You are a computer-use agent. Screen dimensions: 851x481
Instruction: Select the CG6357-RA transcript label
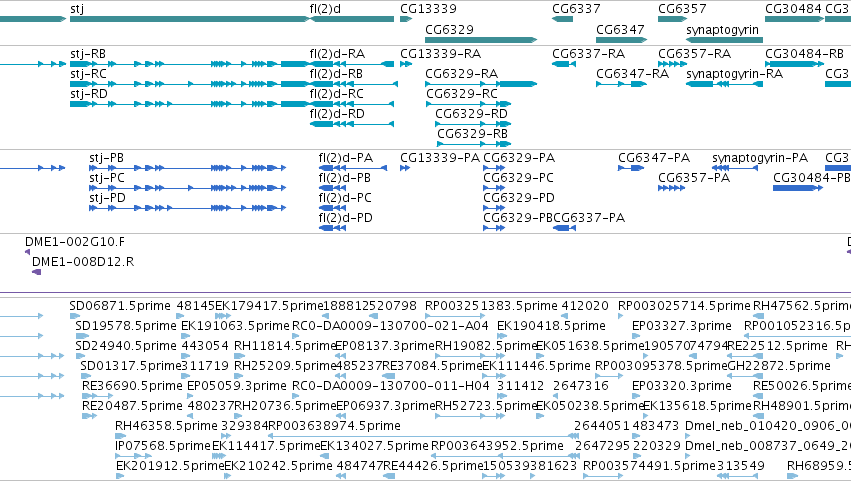click(694, 54)
